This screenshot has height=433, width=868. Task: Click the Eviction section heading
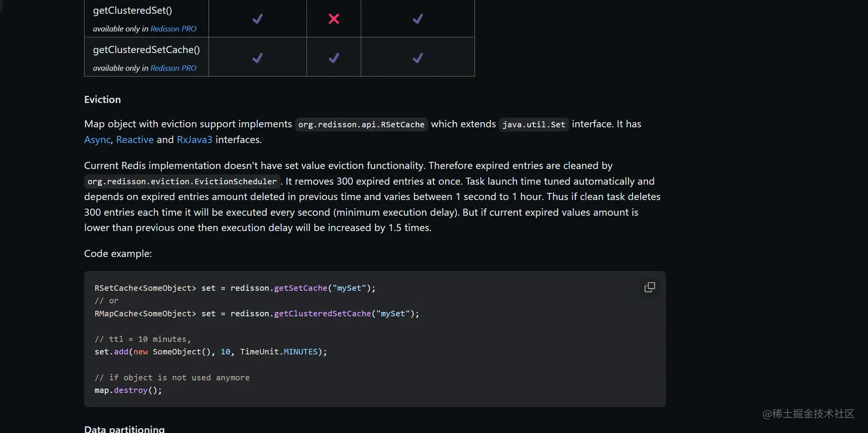(103, 99)
